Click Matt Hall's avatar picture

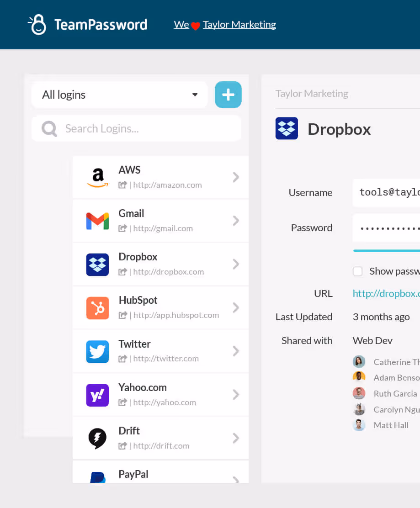click(359, 425)
